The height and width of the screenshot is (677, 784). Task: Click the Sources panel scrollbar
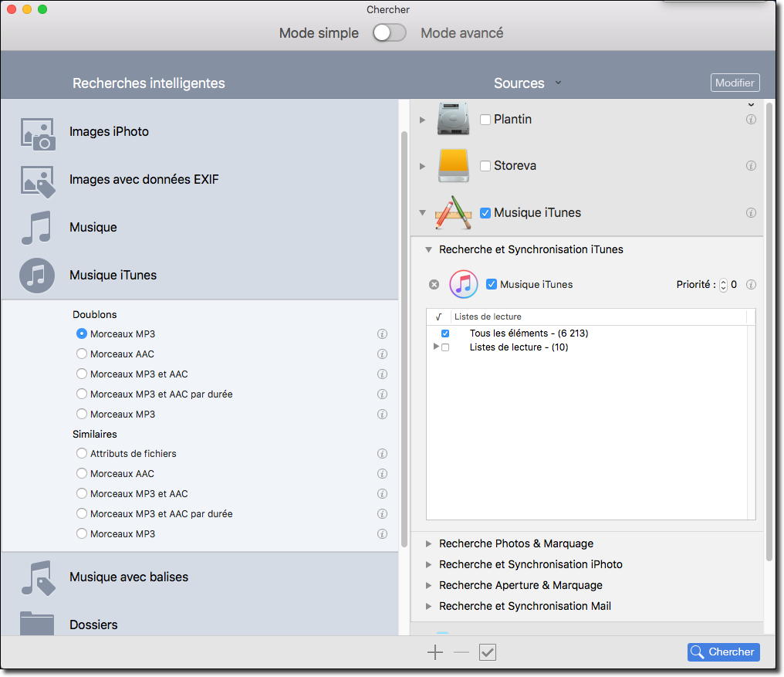[769, 332]
